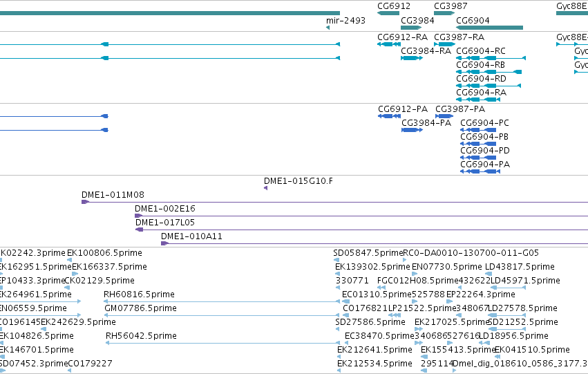The height and width of the screenshot is (374, 588).
Task: Select transcript CG3987-RA label
Action: 459,37
